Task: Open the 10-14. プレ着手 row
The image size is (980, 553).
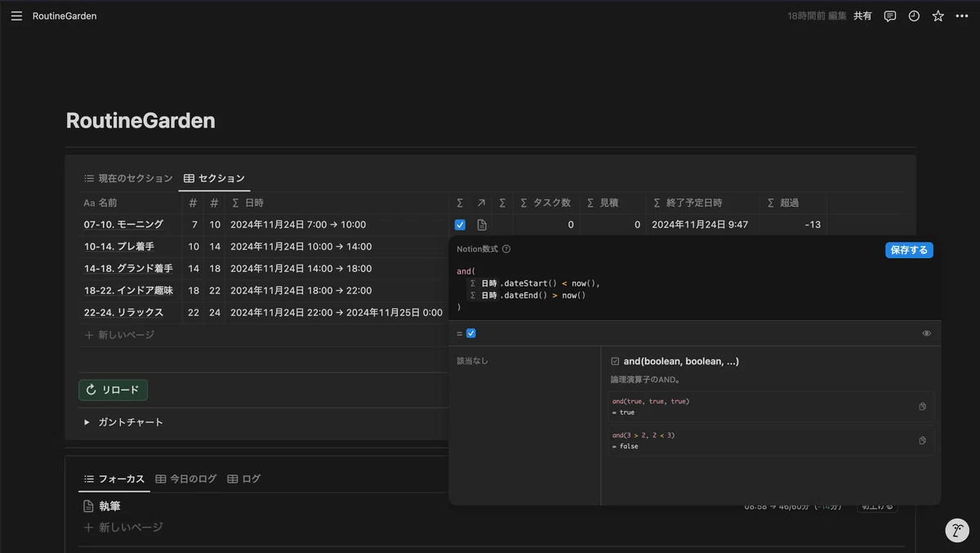Action: 119,247
